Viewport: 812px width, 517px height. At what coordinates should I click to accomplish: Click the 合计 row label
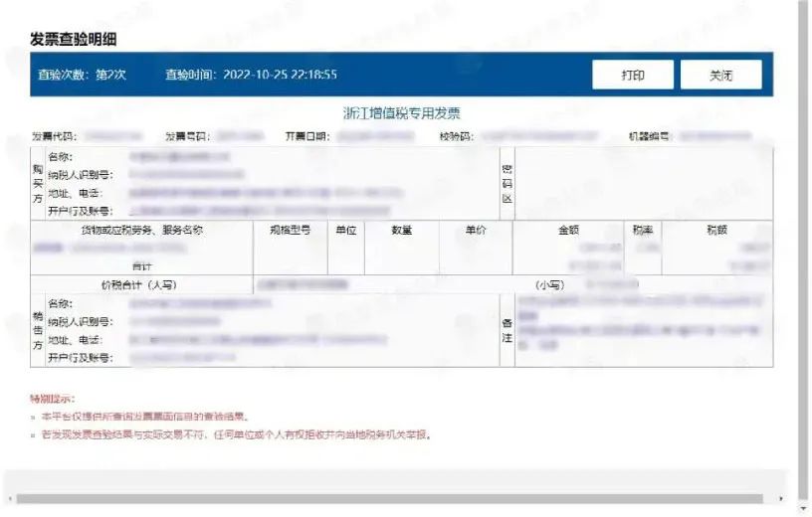pos(142,267)
